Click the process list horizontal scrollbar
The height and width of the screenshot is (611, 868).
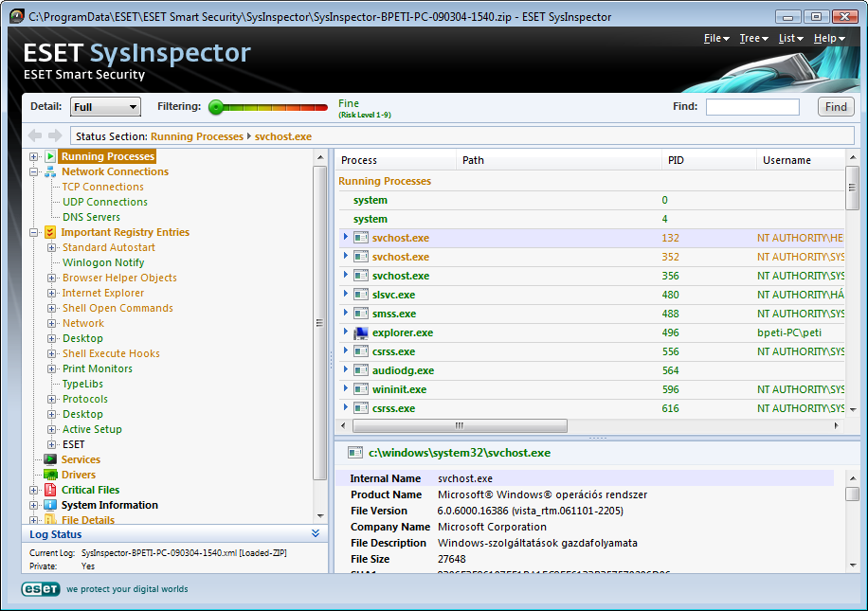[x=460, y=425]
